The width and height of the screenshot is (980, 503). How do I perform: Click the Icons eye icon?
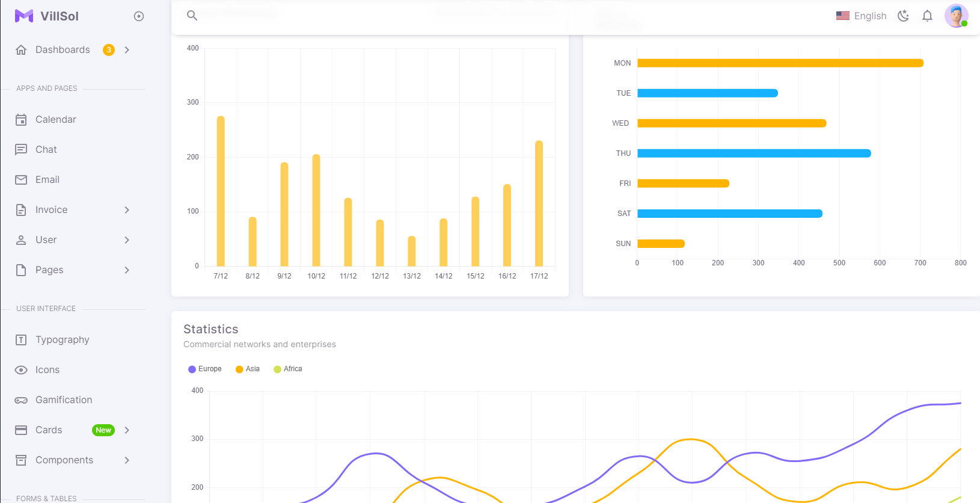(21, 370)
